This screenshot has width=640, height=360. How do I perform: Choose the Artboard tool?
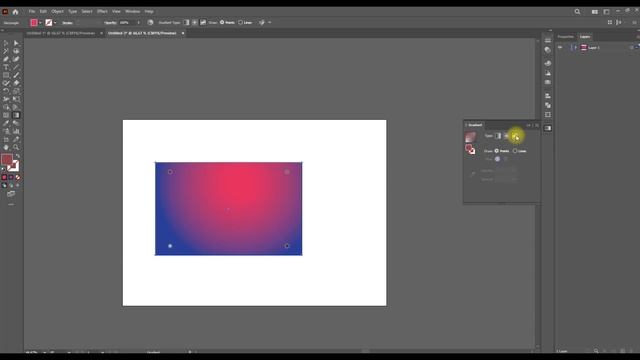6,140
